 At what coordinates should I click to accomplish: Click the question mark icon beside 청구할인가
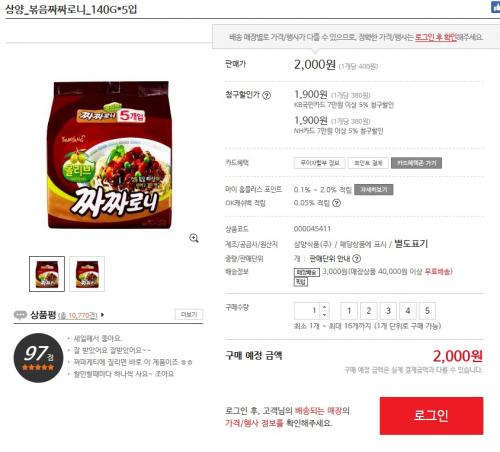tap(266, 95)
